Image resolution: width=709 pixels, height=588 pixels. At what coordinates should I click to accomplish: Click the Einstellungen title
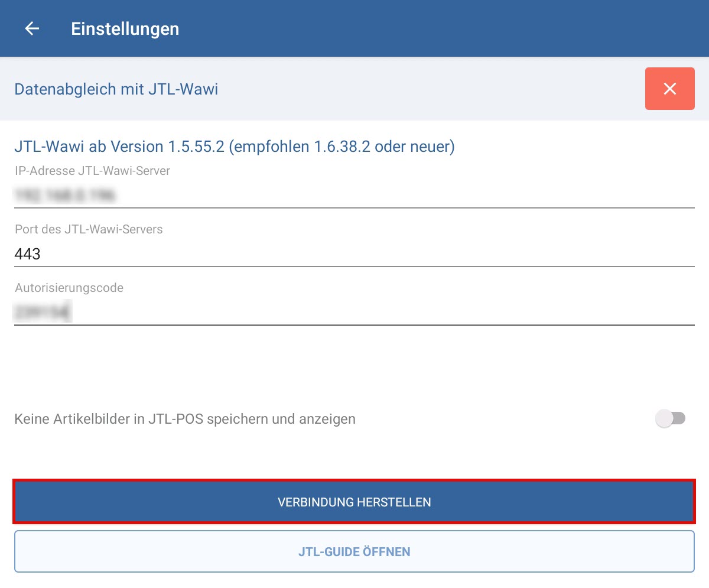coord(125,28)
